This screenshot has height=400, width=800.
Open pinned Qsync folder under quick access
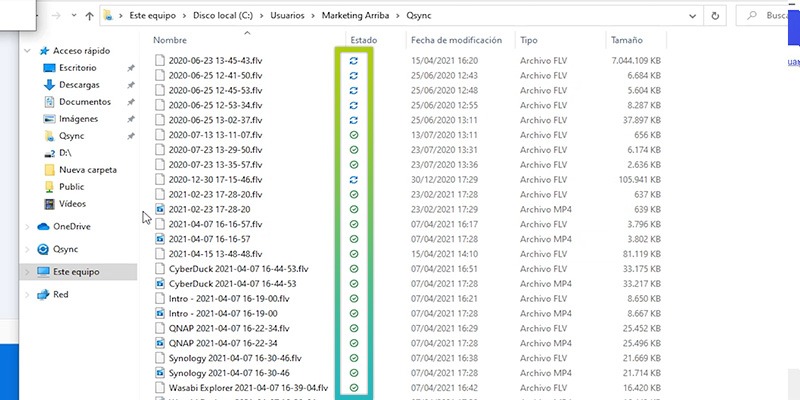click(x=71, y=136)
